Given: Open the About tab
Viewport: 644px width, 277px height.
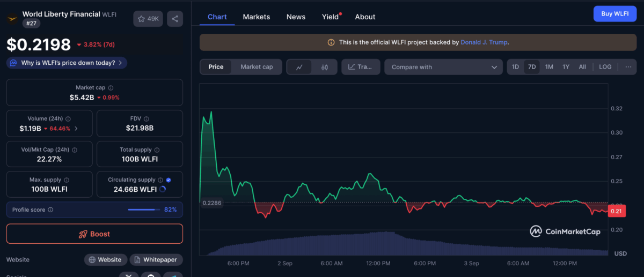Looking at the screenshot, I should coord(365,17).
